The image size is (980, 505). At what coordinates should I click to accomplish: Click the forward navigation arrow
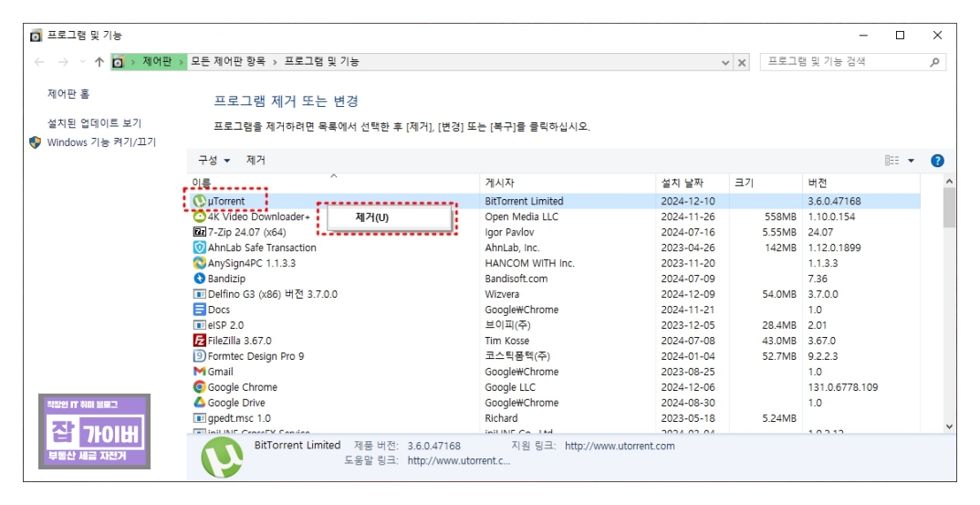(63, 62)
